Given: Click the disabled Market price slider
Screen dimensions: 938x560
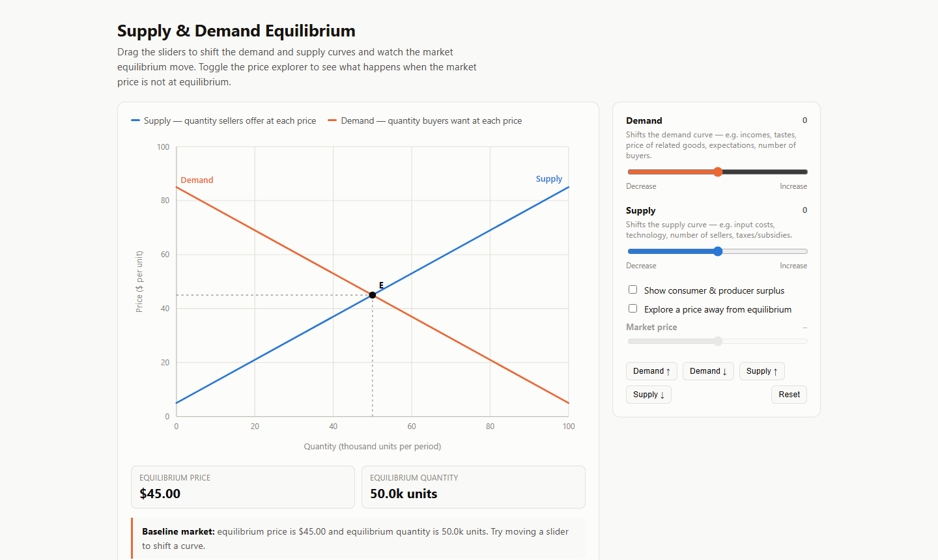Looking at the screenshot, I should pos(717,341).
